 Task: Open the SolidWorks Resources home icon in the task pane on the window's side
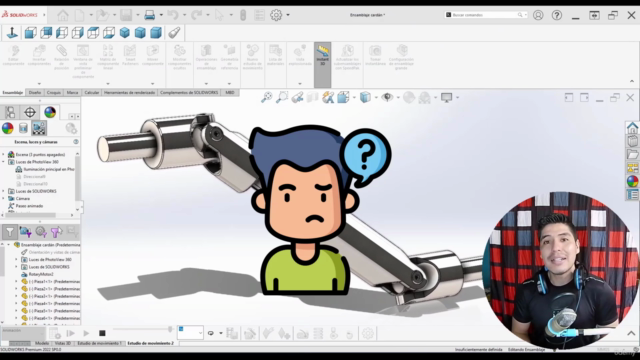632,128
